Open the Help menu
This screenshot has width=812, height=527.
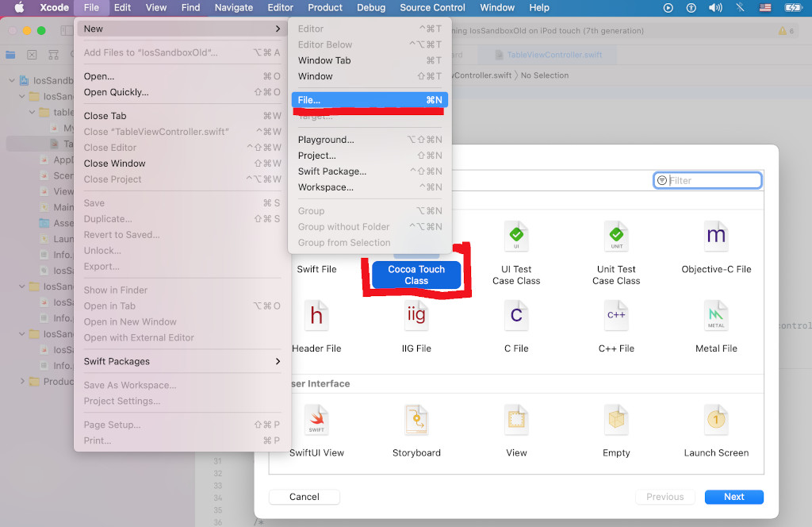[539, 7]
